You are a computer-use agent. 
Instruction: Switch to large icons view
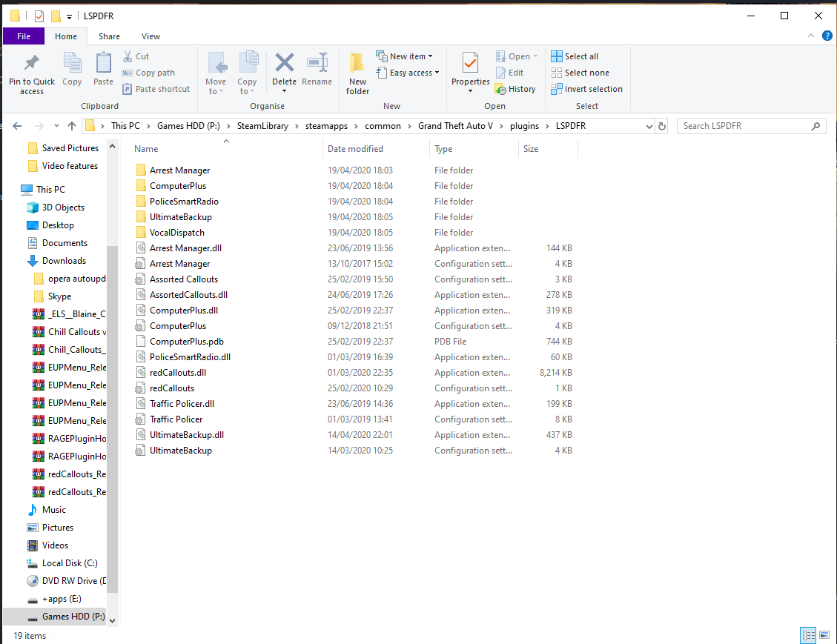824,635
